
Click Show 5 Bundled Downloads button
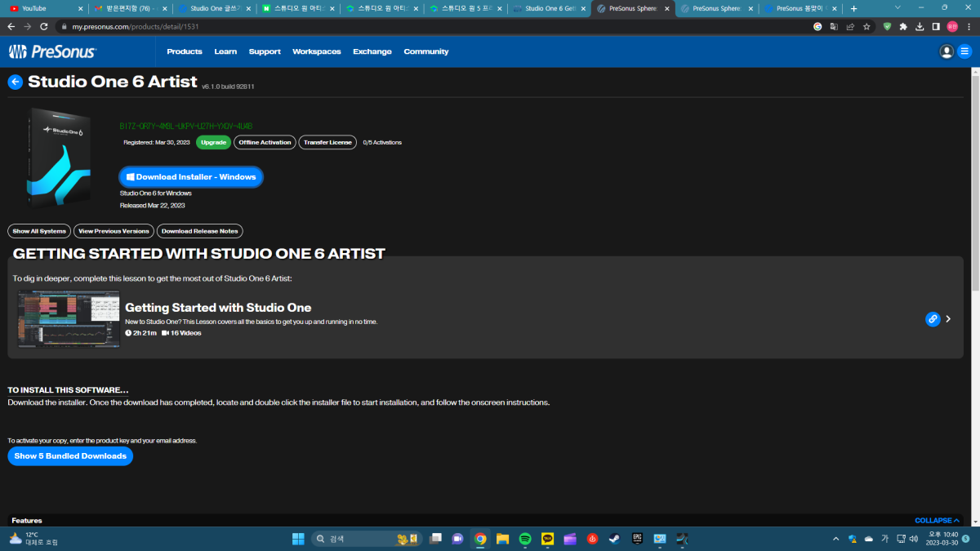(70, 455)
